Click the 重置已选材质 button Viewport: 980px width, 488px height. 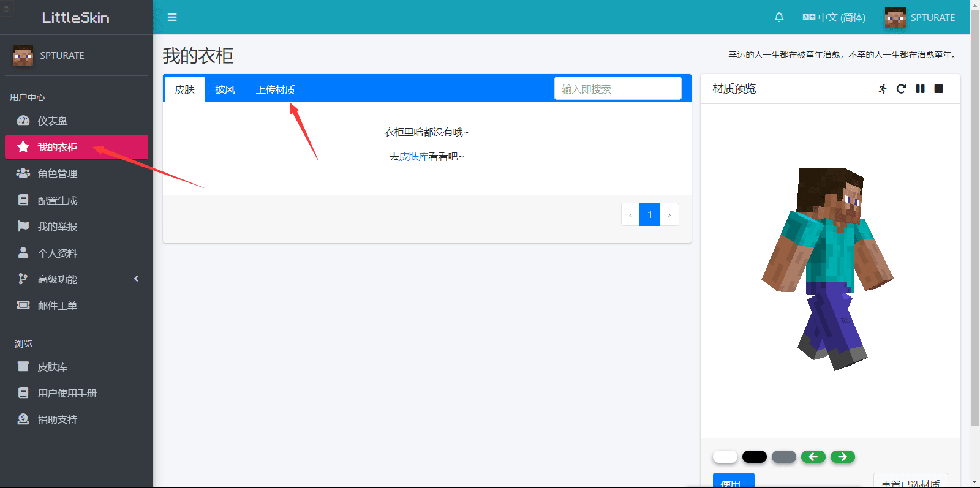pyautogui.click(x=910, y=482)
